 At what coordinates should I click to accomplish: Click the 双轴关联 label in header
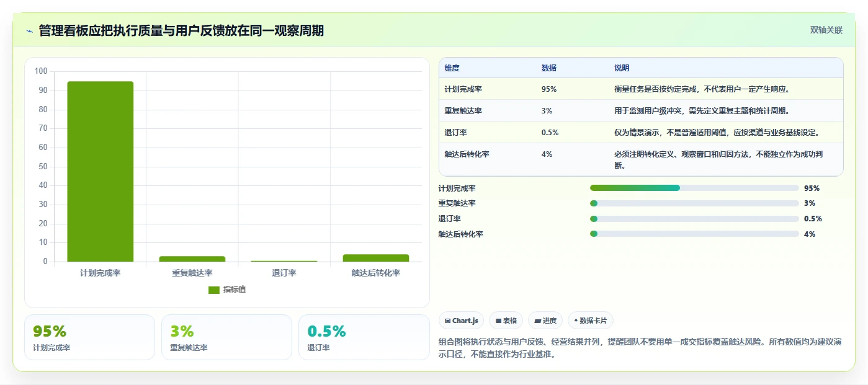[826, 30]
